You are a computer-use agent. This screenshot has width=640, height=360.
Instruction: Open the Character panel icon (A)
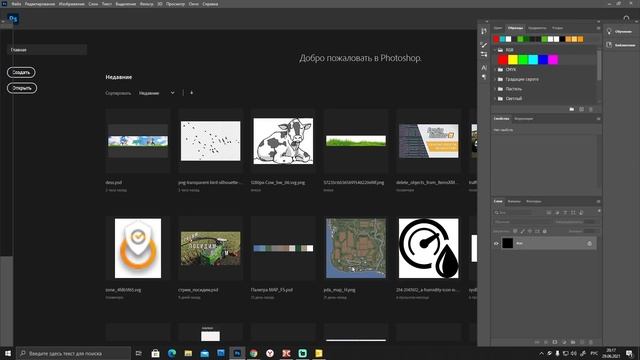[484, 67]
